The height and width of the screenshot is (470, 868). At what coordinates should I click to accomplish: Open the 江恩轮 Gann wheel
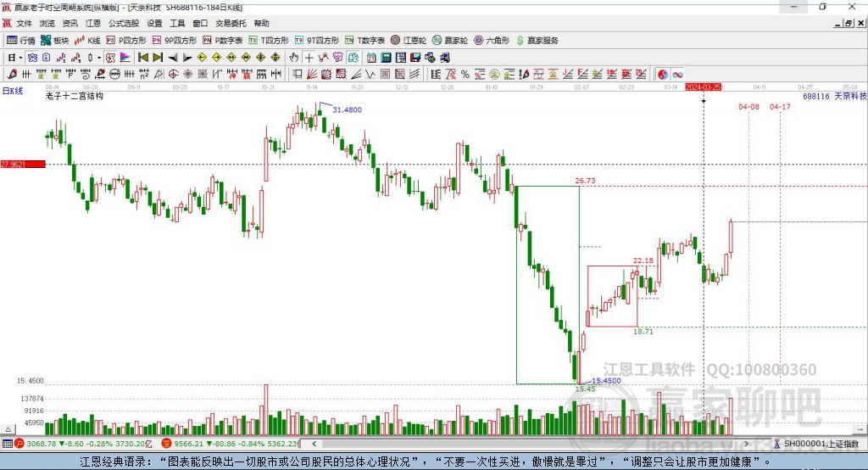tap(409, 41)
